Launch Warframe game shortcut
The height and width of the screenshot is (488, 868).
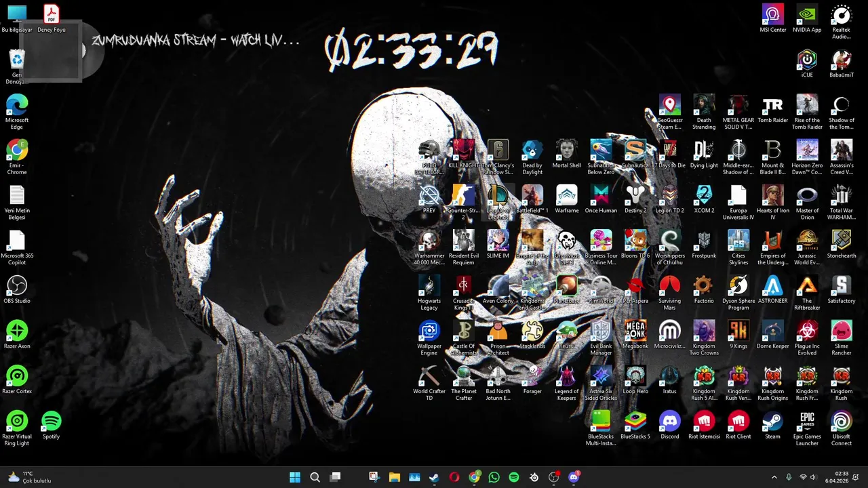tap(567, 199)
